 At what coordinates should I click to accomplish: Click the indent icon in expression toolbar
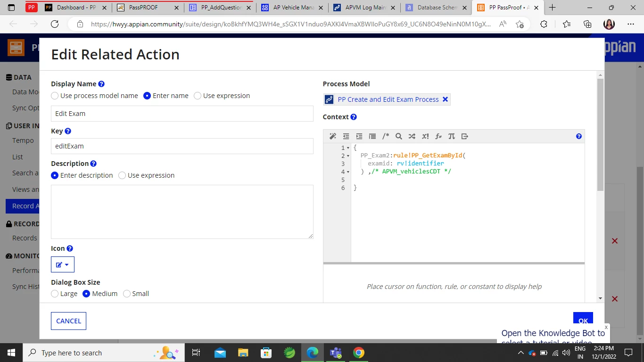coord(359,136)
